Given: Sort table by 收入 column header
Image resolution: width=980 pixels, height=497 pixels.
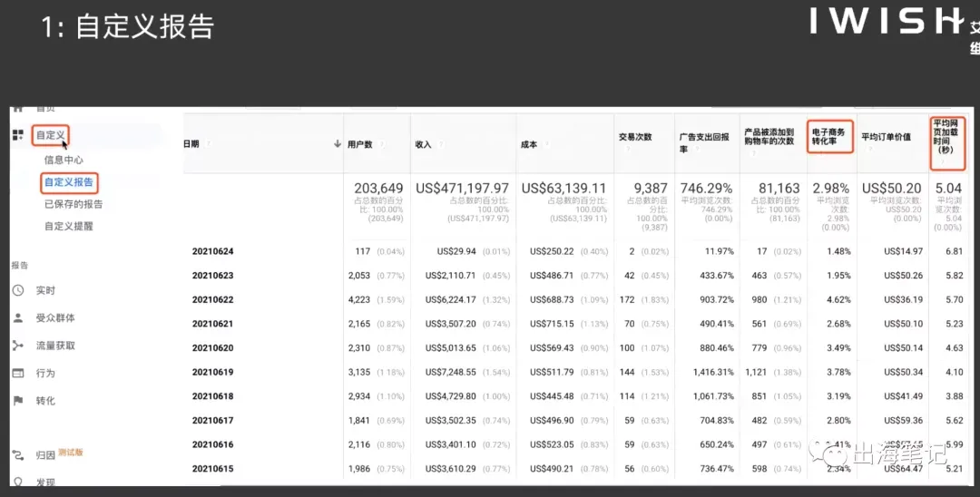Looking at the screenshot, I should pyautogui.click(x=423, y=144).
